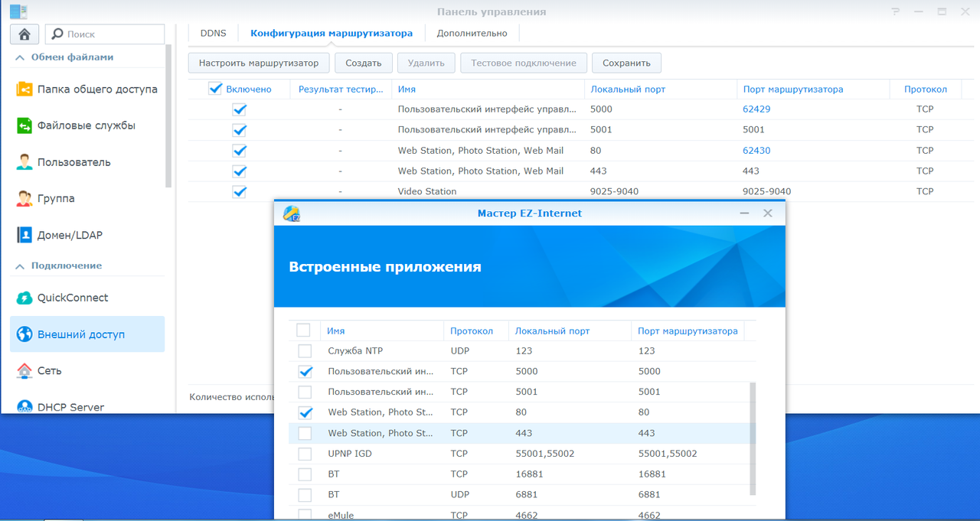Click the wizard list vertical scrollbar
This screenshot has height=521, width=980.
pyautogui.click(x=752, y=439)
